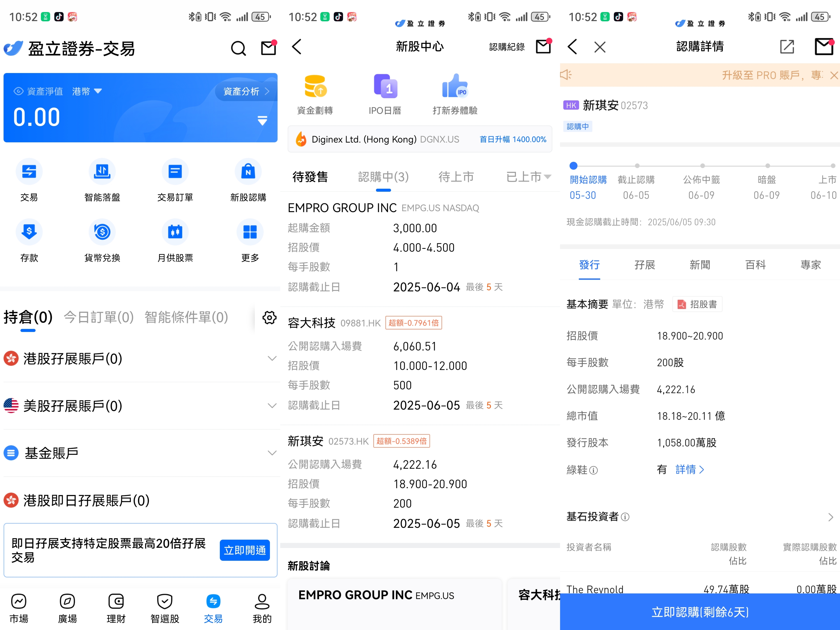The image size is (840, 630).
Task: Expand the 港股孖展賬戶(0) row
Action: 140,358
